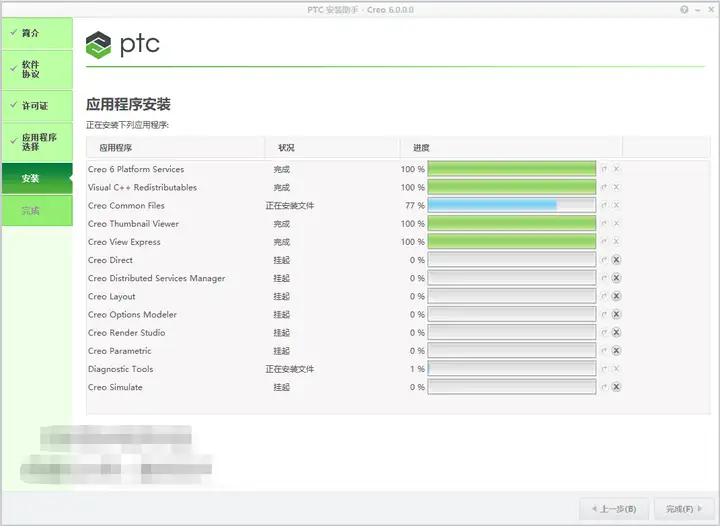Click the retry arrow for Creo Common Files
This screenshot has height=526, width=720.
[x=604, y=205]
